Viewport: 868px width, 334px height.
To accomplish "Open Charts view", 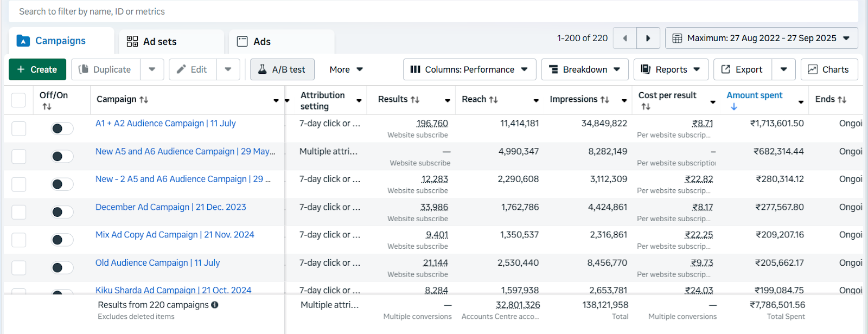I will (828, 69).
